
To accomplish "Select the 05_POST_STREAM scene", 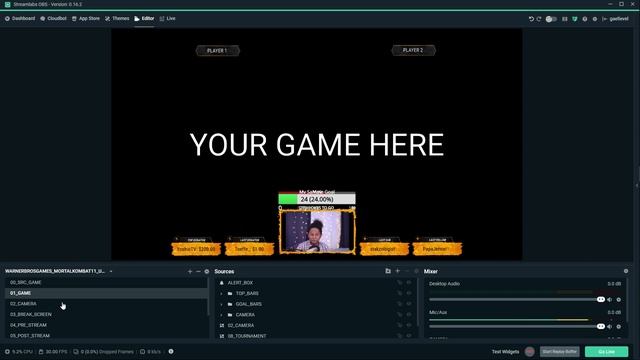I will [x=106, y=336].
